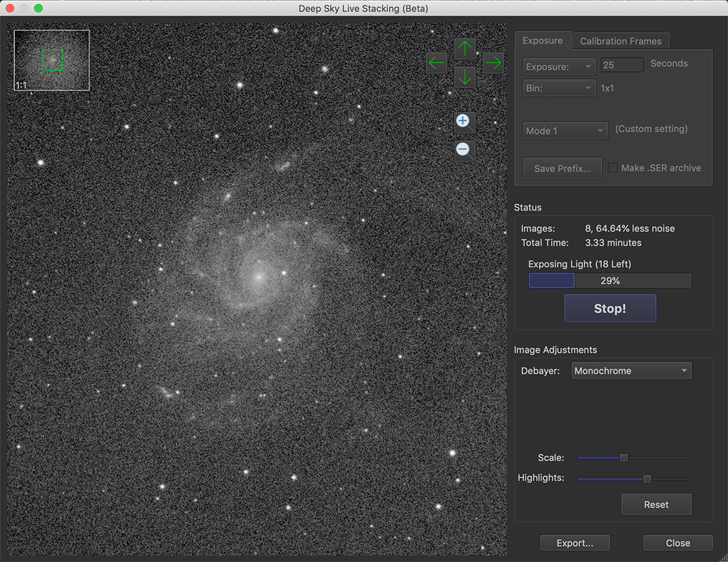Select the Exposure tab

coord(542,41)
